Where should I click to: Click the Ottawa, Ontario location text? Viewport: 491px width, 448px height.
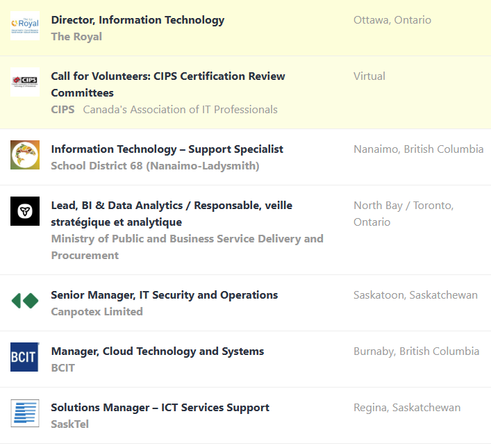point(392,20)
